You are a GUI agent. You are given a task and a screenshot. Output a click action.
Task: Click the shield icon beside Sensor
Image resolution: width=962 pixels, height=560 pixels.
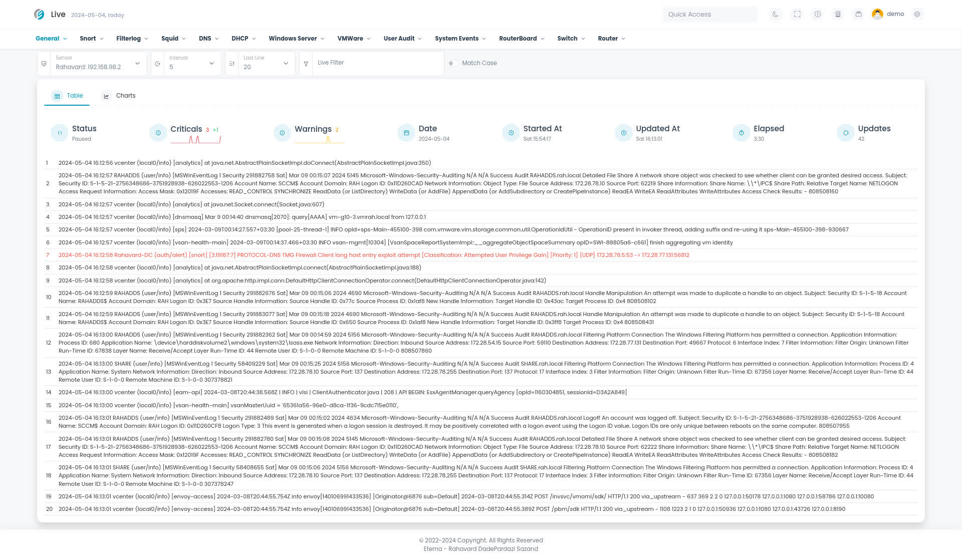pyautogui.click(x=44, y=64)
